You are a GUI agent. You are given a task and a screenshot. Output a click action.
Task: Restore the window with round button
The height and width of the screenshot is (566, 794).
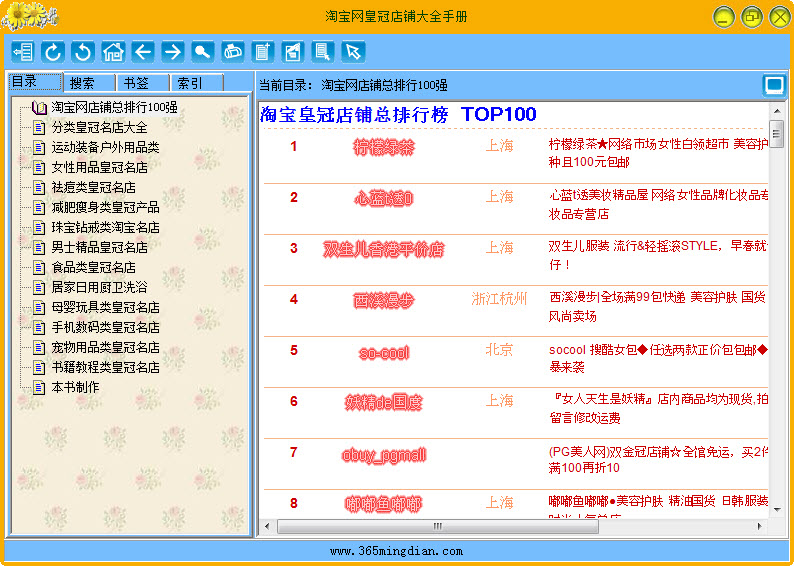click(x=752, y=17)
